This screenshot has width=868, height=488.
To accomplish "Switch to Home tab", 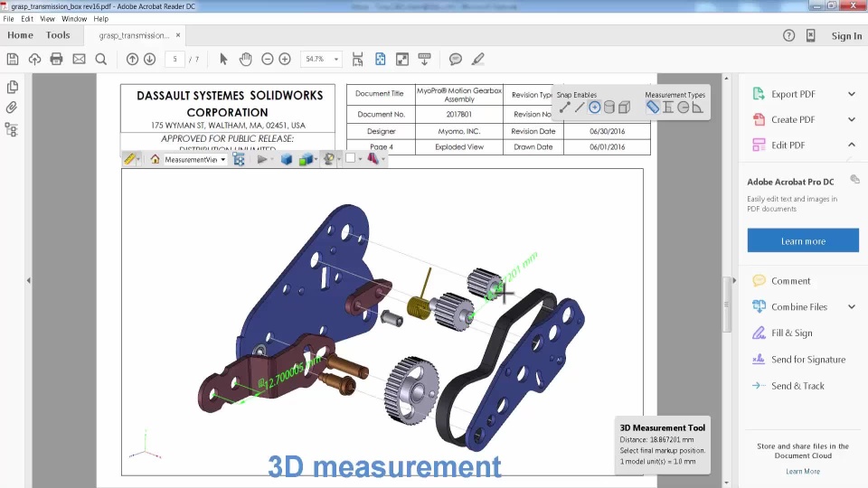I will coord(21,35).
